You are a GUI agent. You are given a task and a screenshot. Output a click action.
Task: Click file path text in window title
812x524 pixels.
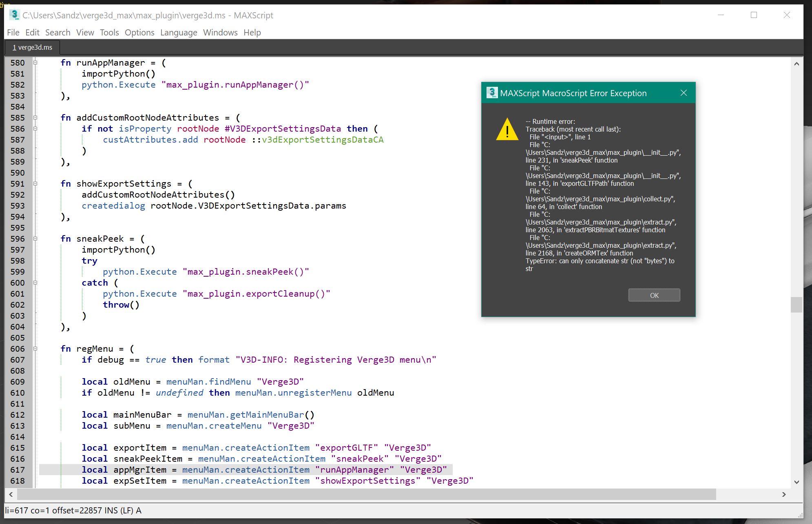point(124,15)
